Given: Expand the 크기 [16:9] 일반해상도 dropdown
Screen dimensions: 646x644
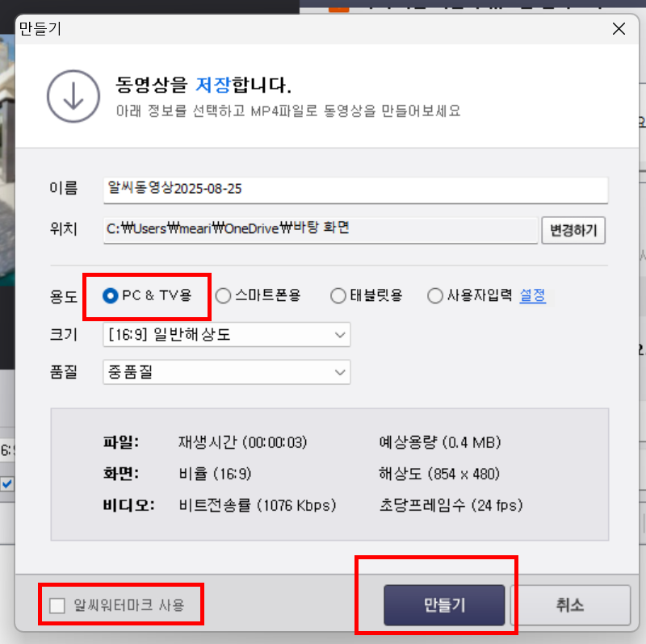Looking at the screenshot, I should 227,335.
